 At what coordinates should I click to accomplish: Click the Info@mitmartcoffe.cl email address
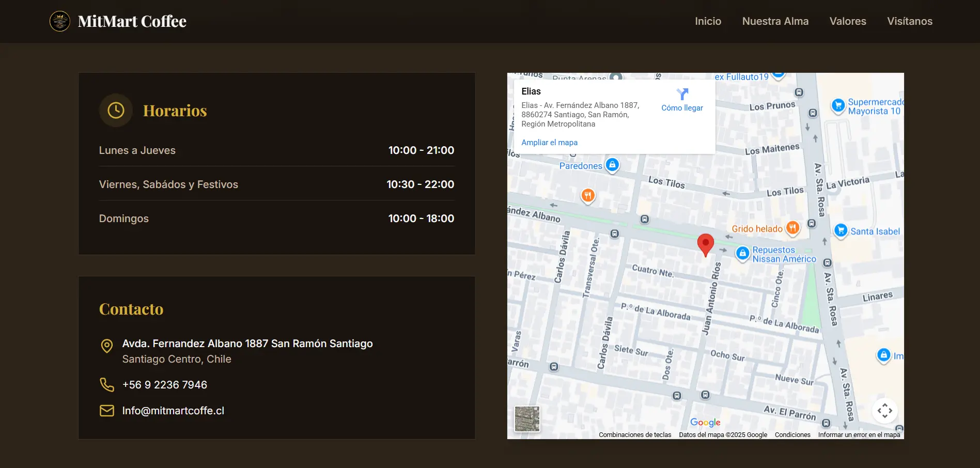[173, 411]
